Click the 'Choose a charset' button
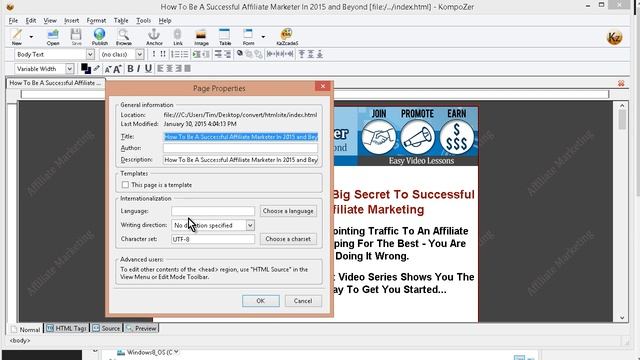Viewport: 640px width, 360px height. click(288, 239)
